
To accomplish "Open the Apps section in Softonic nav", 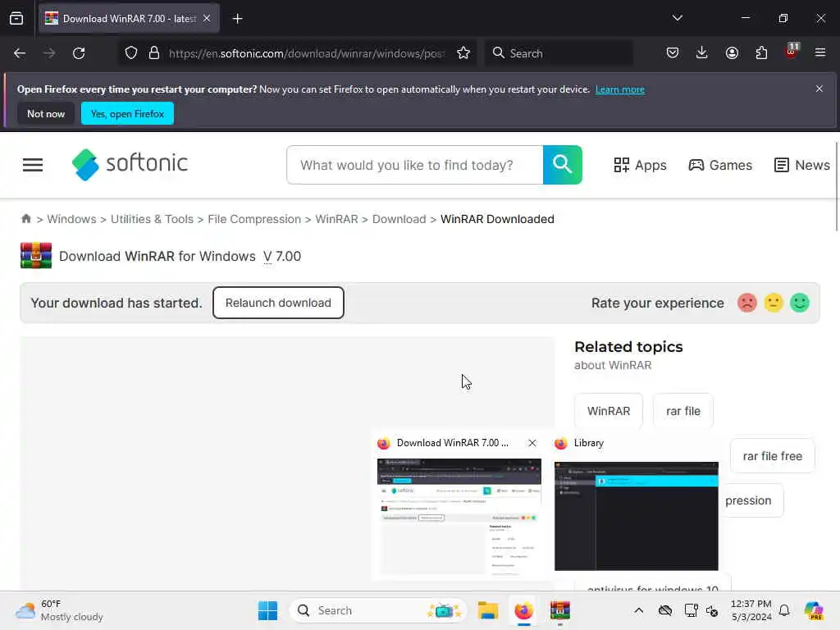I will click(640, 165).
